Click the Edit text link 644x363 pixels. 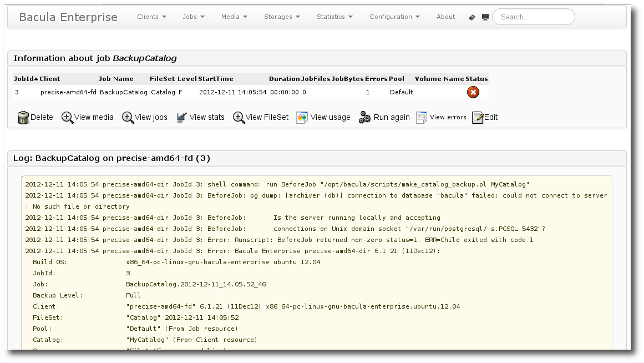(491, 118)
